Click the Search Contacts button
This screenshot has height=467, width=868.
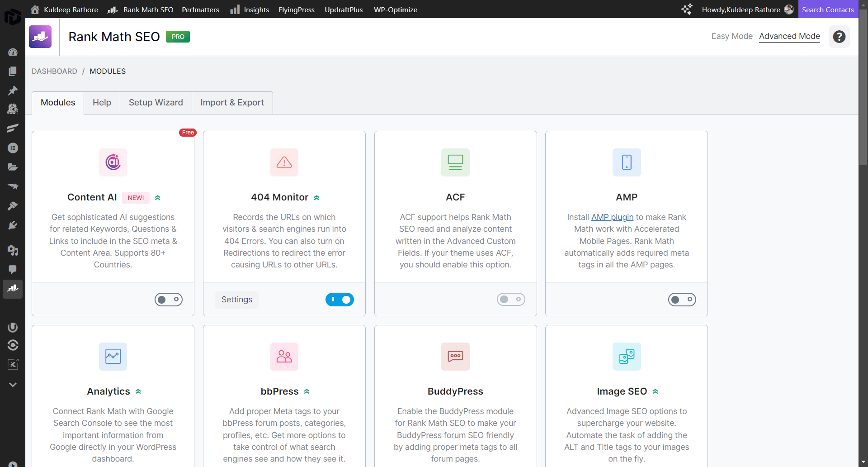click(828, 10)
